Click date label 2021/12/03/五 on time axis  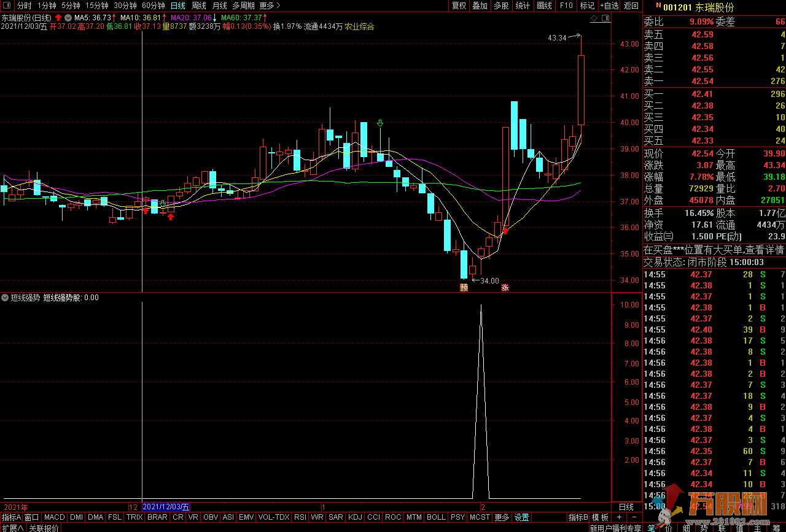pyautogui.click(x=166, y=507)
